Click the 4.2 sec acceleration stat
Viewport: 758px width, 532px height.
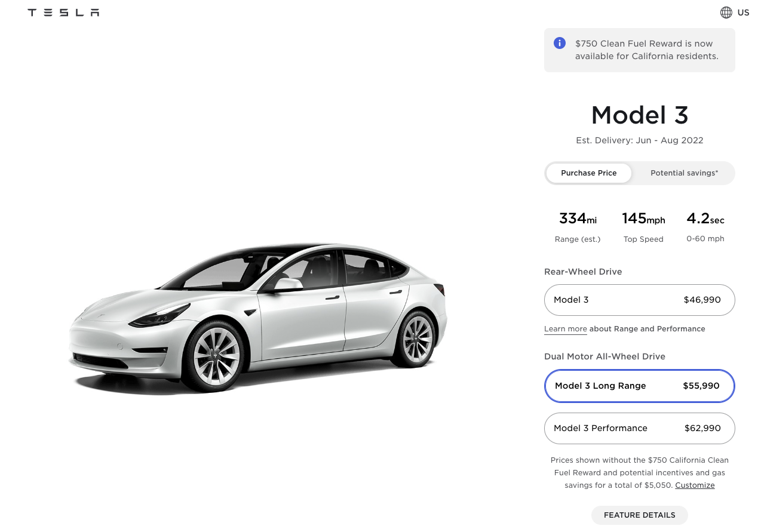coord(705,226)
